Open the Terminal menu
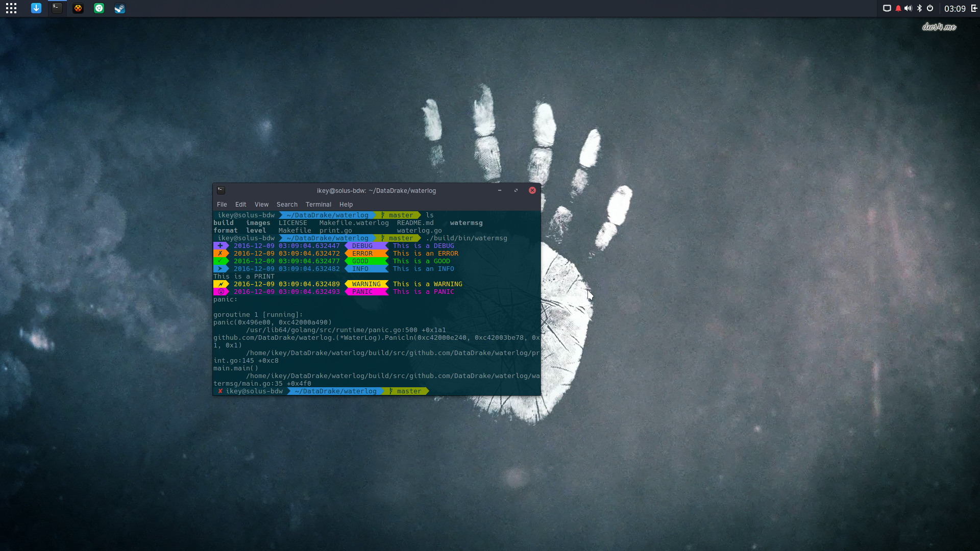The image size is (980, 551). 318,205
